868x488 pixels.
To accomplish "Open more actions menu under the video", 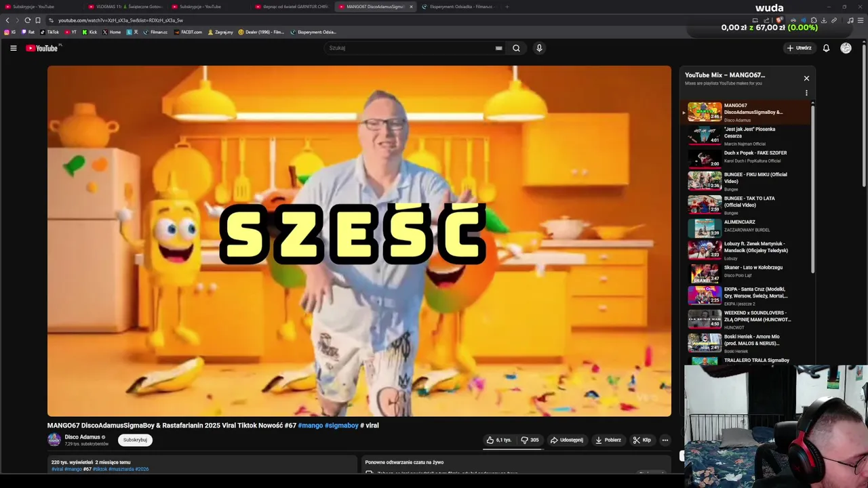I will pyautogui.click(x=665, y=440).
